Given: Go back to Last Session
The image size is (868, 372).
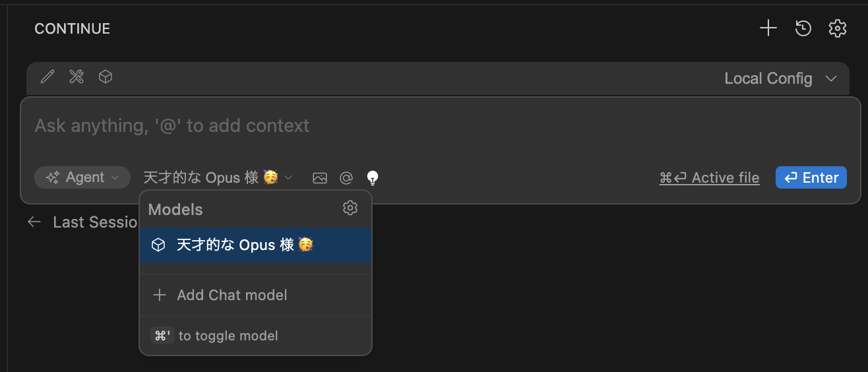Looking at the screenshot, I should tap(82, 222).
